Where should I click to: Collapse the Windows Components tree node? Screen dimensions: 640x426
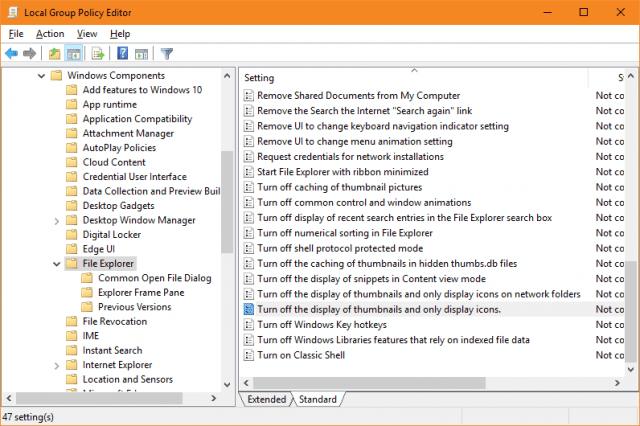[41, 76]
